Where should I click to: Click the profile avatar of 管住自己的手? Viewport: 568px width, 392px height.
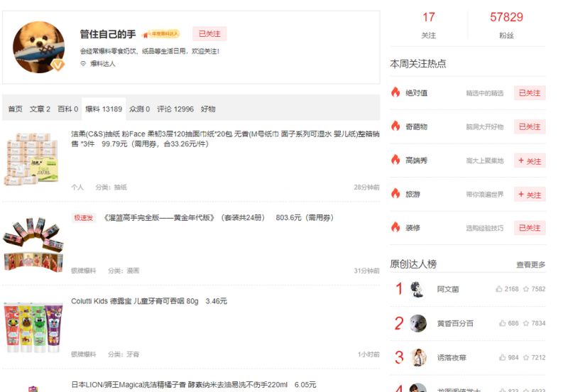pos(39,47)
